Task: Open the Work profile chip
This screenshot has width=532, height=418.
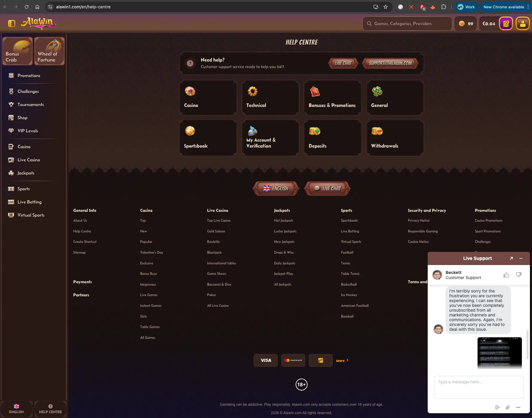Action: tap(466, 7)
